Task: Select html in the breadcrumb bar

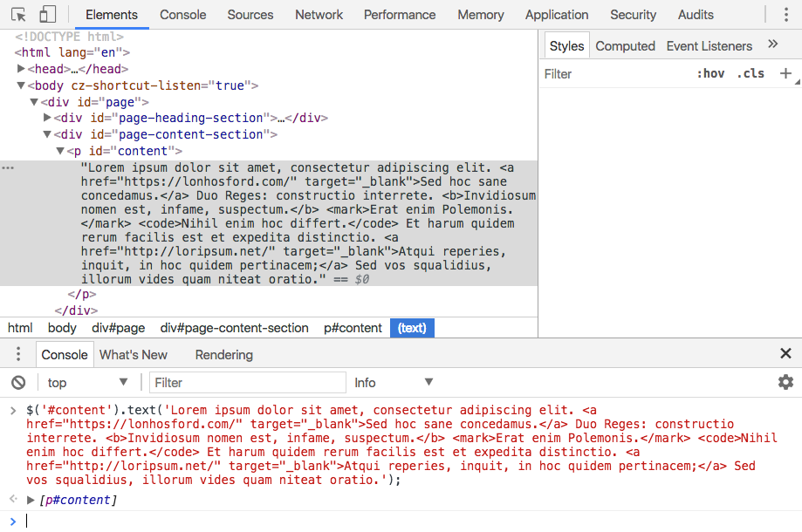Action: pyautogui.click(x=20, y=328)
